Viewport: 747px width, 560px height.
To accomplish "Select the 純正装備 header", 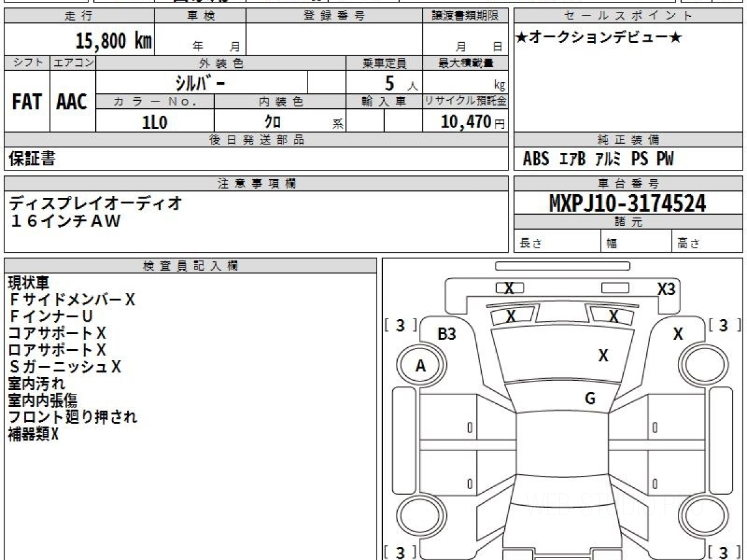I will pos(629,140).
